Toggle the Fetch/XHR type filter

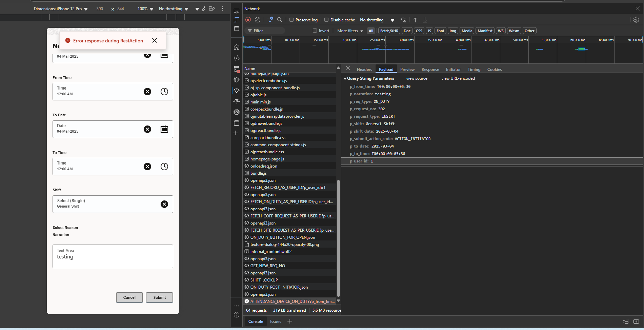click(389, 31)
